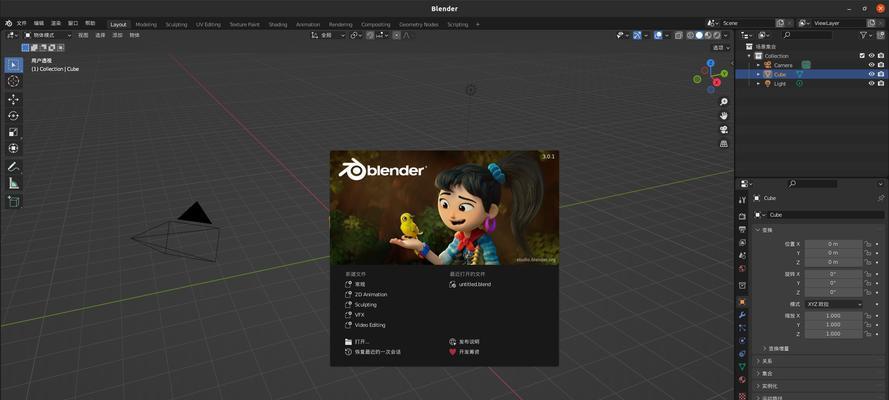Switch to the Animation workspace tab

coord(308,24)
